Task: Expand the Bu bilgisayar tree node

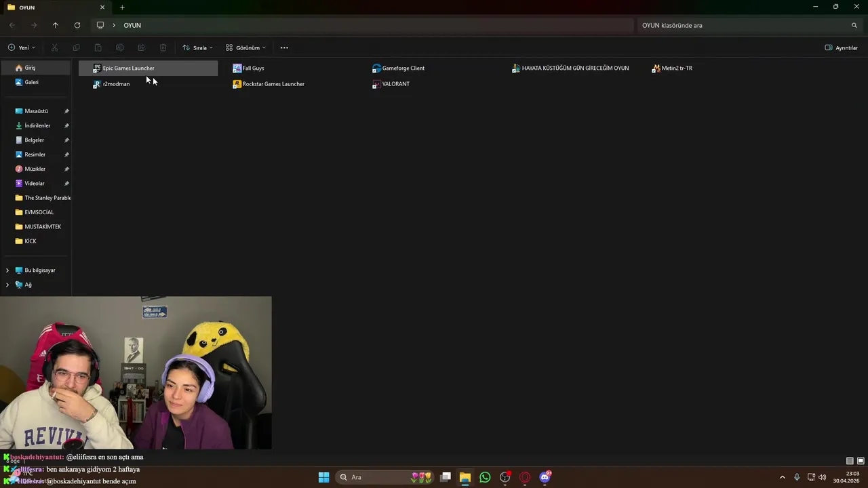Action: (x=7, y=270)
